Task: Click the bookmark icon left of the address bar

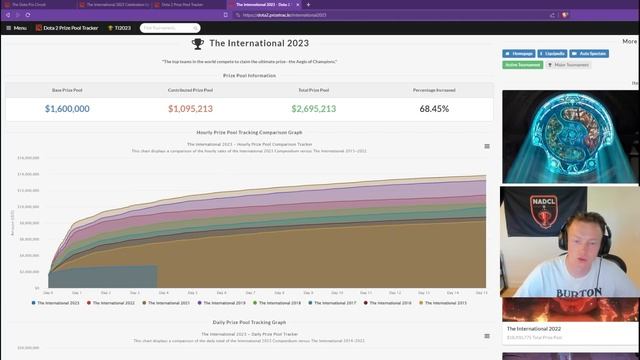Action: click(226, 15)
